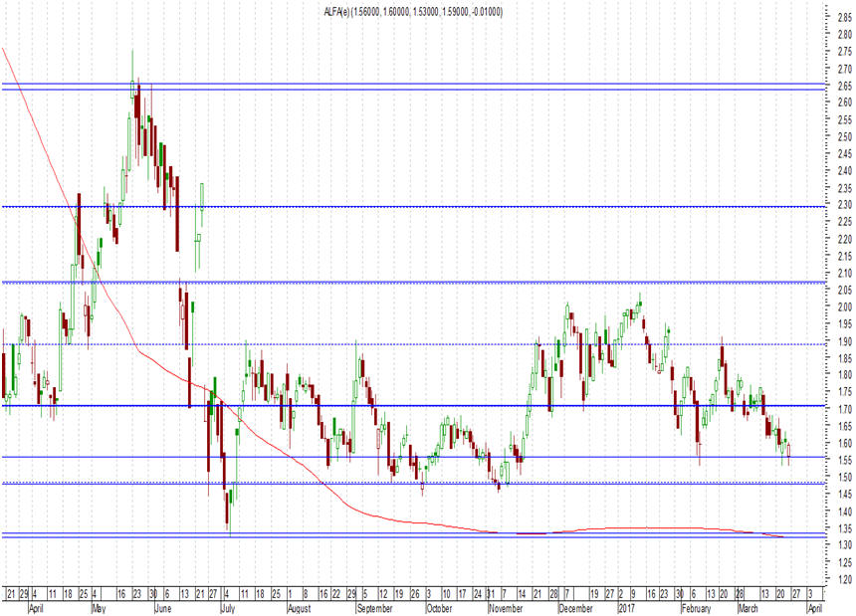Click the 1.30 price axis label

(x=844, y=545)
